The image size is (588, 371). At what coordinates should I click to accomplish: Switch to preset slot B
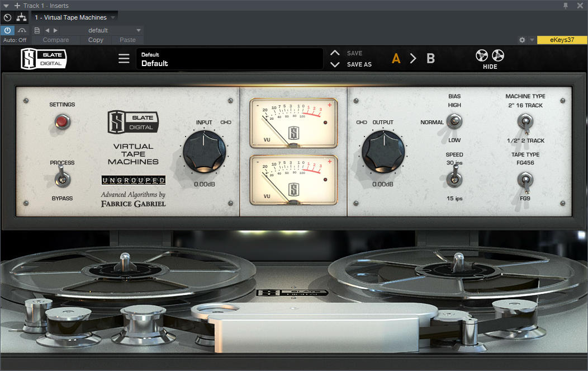click(x=430, y=58)
